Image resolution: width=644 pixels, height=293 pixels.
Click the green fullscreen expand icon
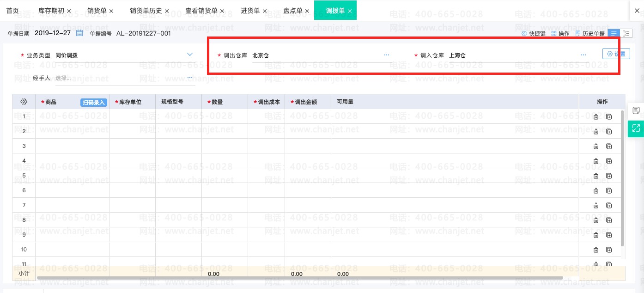click(x=636, y=128)
